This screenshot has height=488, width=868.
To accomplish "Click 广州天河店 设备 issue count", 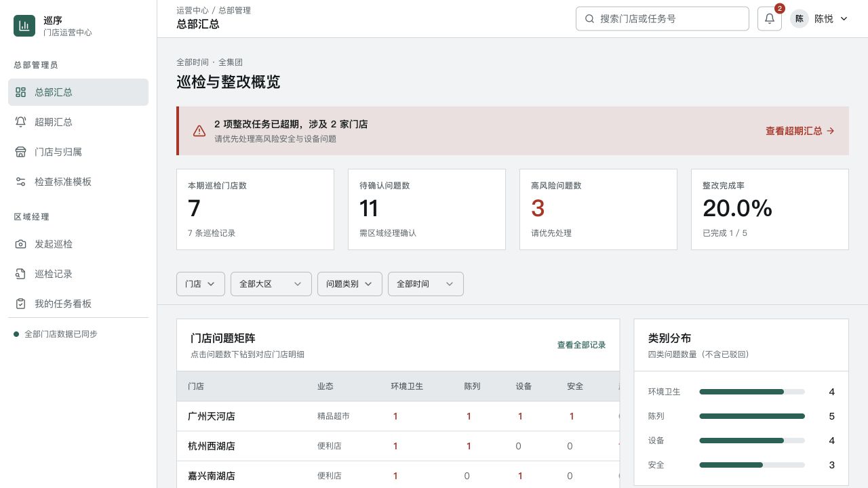I will (x=520, y=416).
